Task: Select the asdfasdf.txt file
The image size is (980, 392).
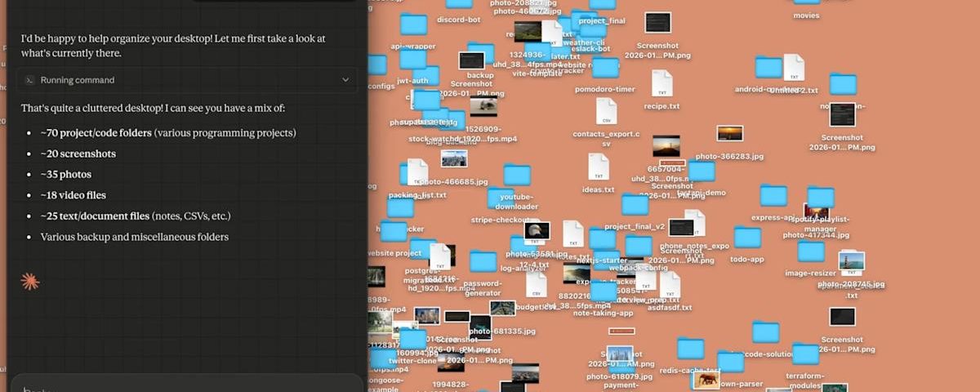Action: (670, 286)
